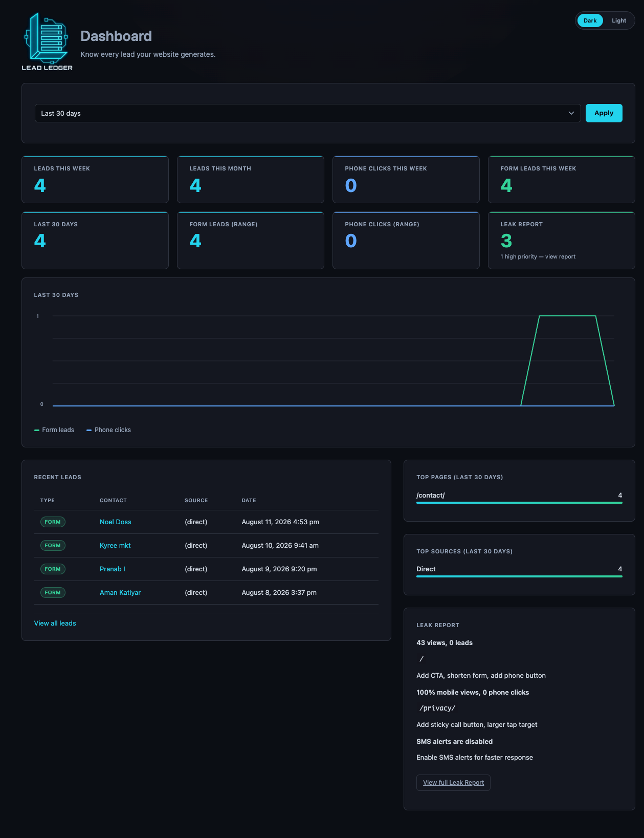Click '100% mobile views, 0 phone clicks'
The image size is (644, 838).
point(473,692)
